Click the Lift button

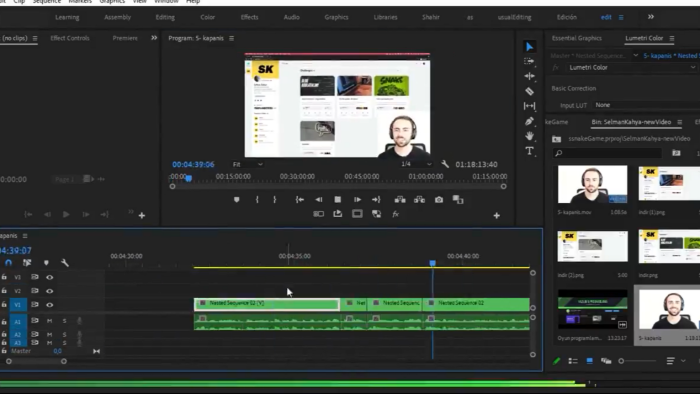400,199
